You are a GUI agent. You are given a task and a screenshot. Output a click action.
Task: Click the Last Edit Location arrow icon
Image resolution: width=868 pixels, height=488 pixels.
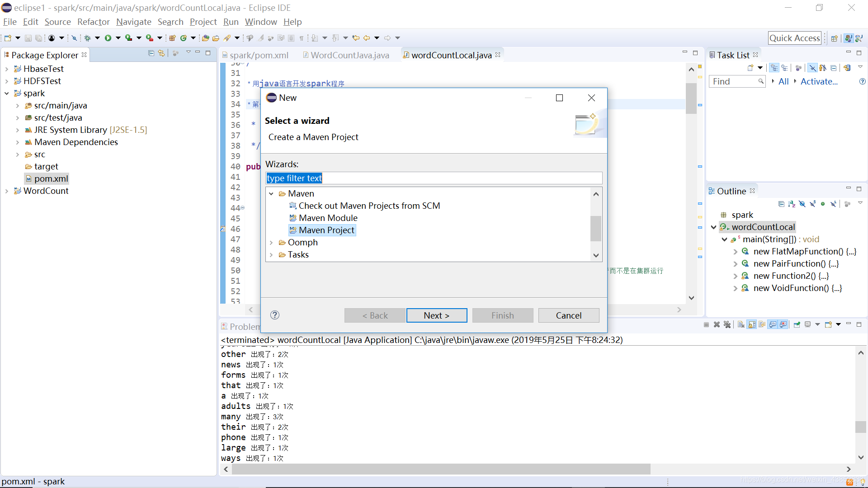[356, 38]
